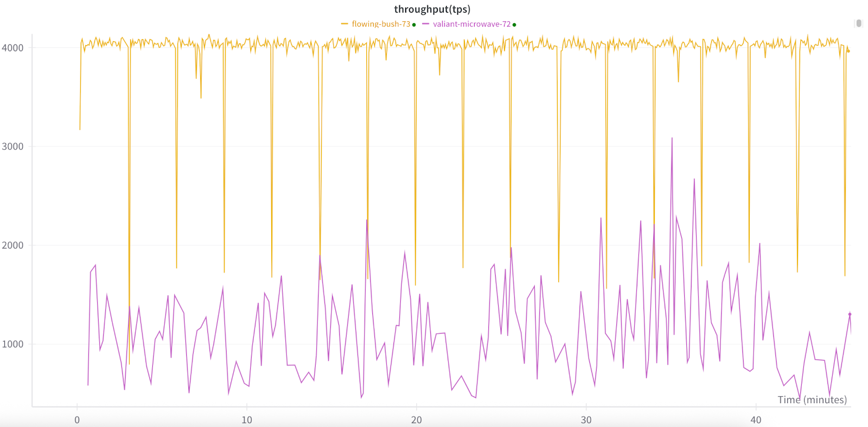Select the valiant-microwave-72 legend label
Screen dimensions: 868x427
471,24
